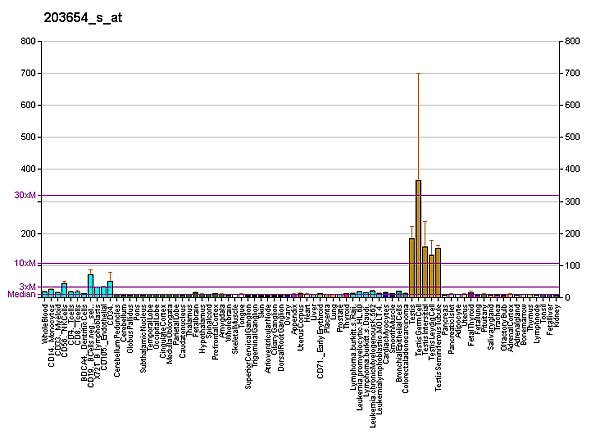This screenshot has width=600, height=434.
Task: Click the WholeBlood axis label
Action: 45,322
